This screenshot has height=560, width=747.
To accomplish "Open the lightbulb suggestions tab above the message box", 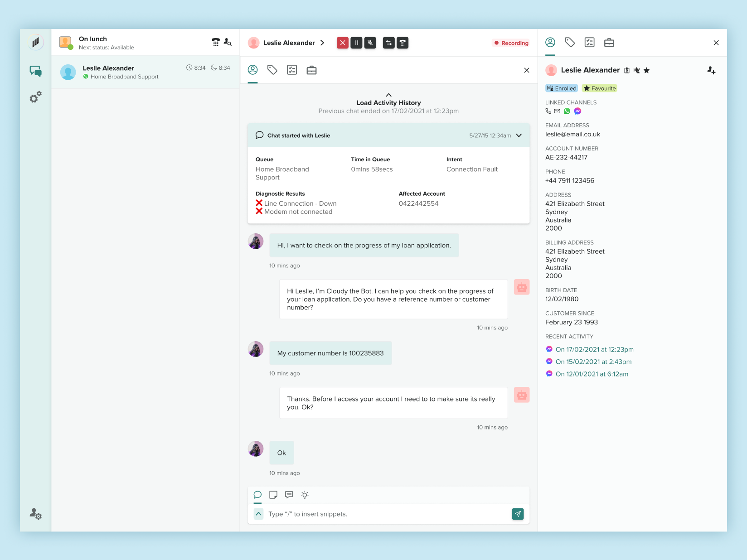I will pyautogui.click(x=305, y=495).
